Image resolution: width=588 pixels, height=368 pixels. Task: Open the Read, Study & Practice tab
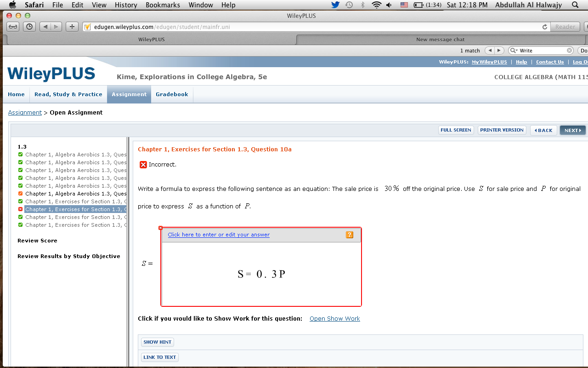[68, 94]
